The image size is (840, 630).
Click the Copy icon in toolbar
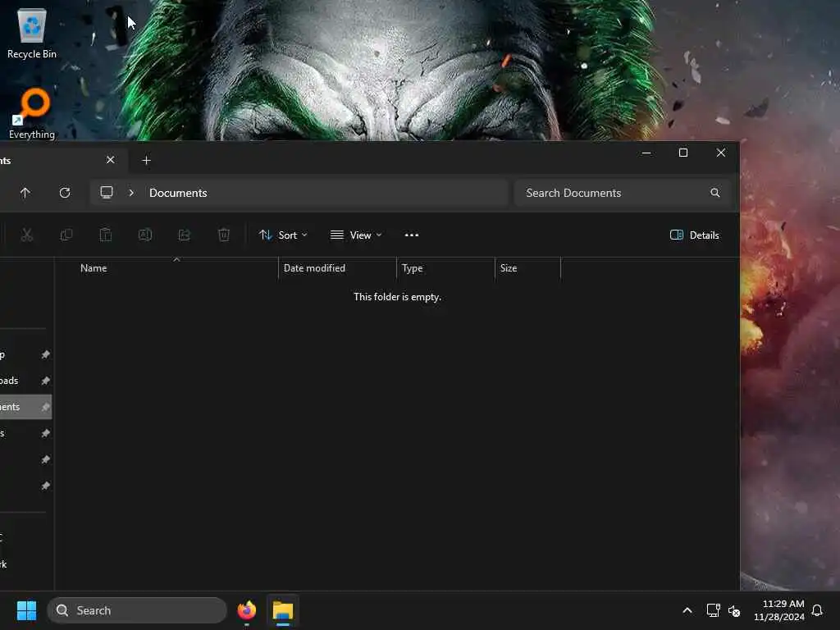(66, 235)
